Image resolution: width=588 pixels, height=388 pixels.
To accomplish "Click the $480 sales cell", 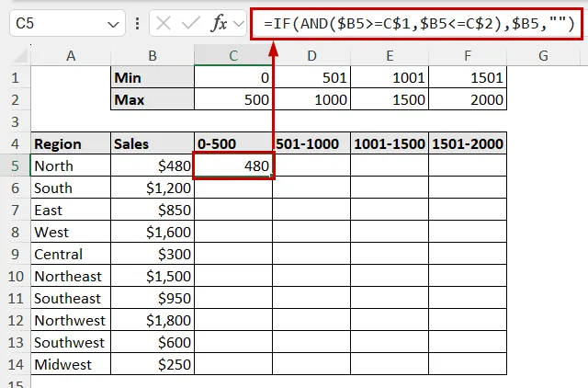I will [153, 165].
